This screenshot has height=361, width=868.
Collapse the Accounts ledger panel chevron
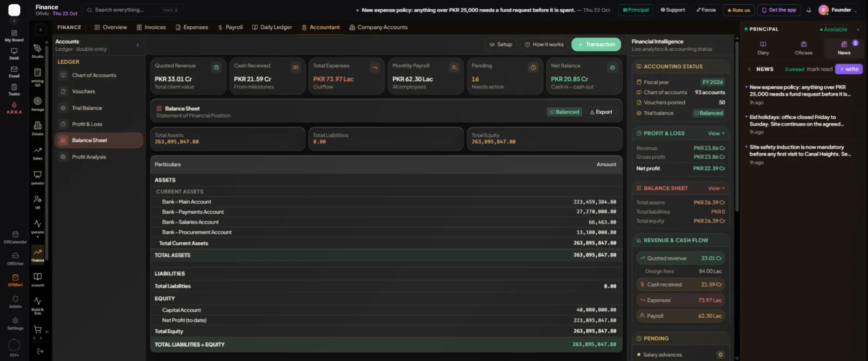[x=138, y=45]
